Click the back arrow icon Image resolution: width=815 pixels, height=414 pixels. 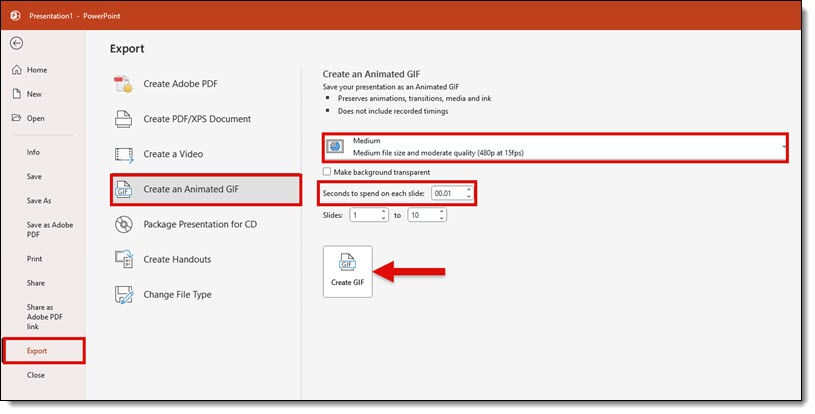(16, 44)
